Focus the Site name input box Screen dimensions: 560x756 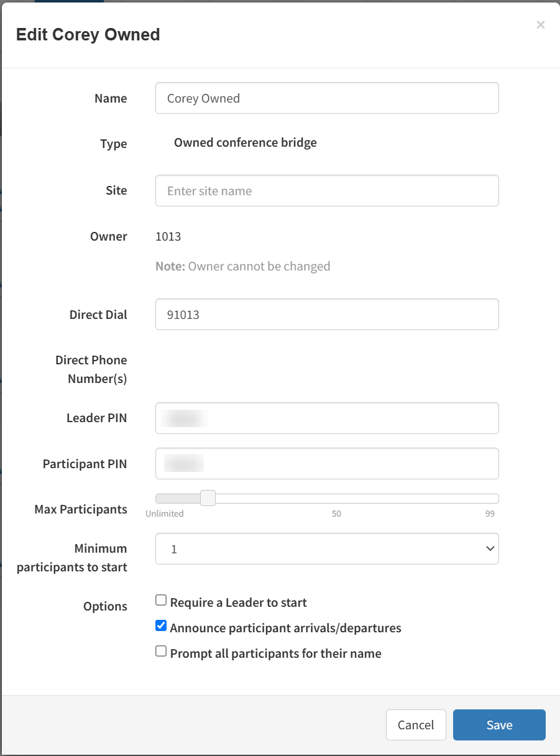(x=327, y=191)
